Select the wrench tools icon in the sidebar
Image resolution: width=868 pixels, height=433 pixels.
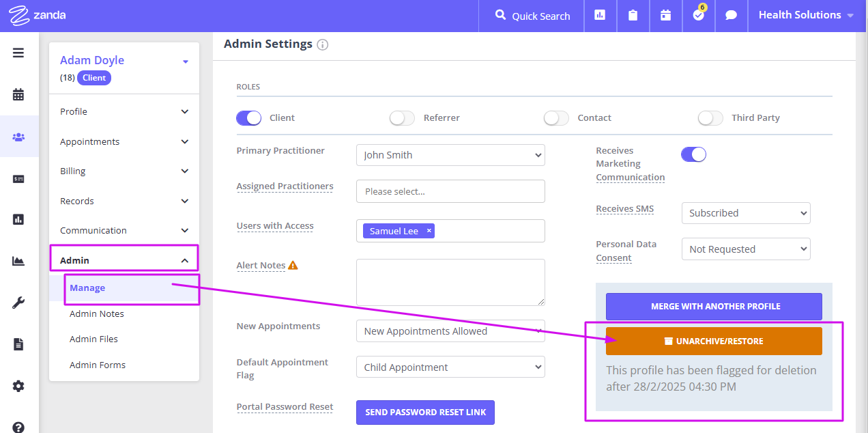tap(18, 302)
